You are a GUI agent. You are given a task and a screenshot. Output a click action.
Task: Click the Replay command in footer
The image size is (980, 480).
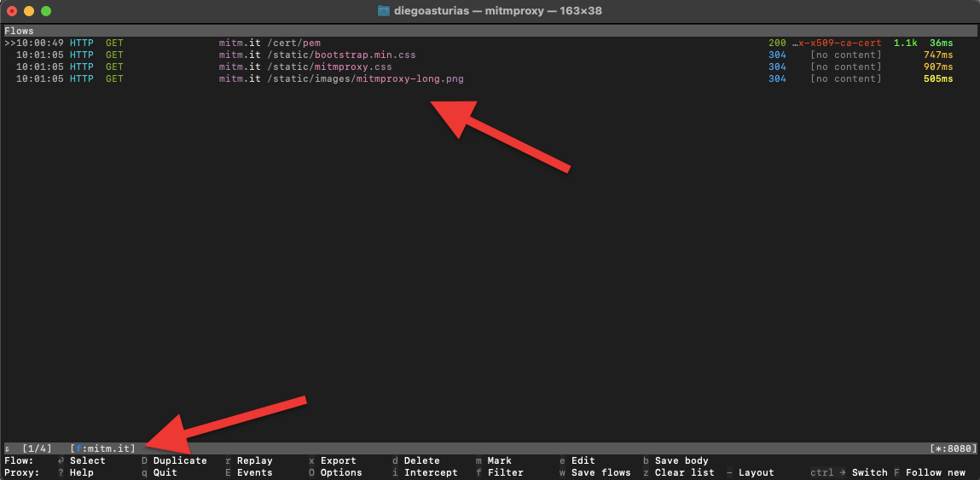254,460
